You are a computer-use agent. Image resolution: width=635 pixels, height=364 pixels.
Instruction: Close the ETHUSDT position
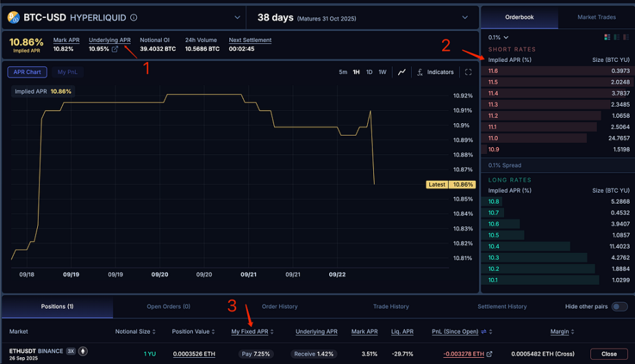click(x=609, y=354)
